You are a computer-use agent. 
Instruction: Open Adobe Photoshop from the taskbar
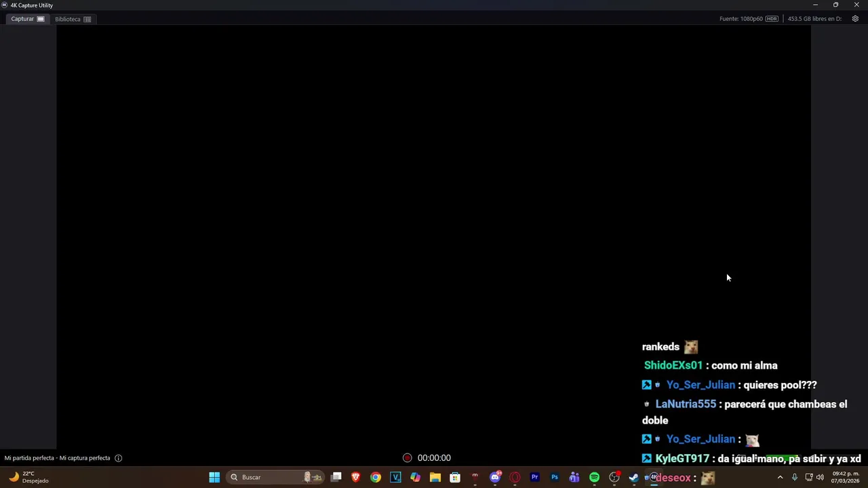555,477
